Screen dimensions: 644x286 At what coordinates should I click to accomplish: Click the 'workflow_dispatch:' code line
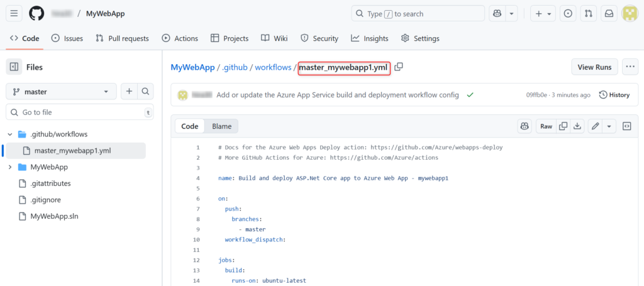(255, 239)
